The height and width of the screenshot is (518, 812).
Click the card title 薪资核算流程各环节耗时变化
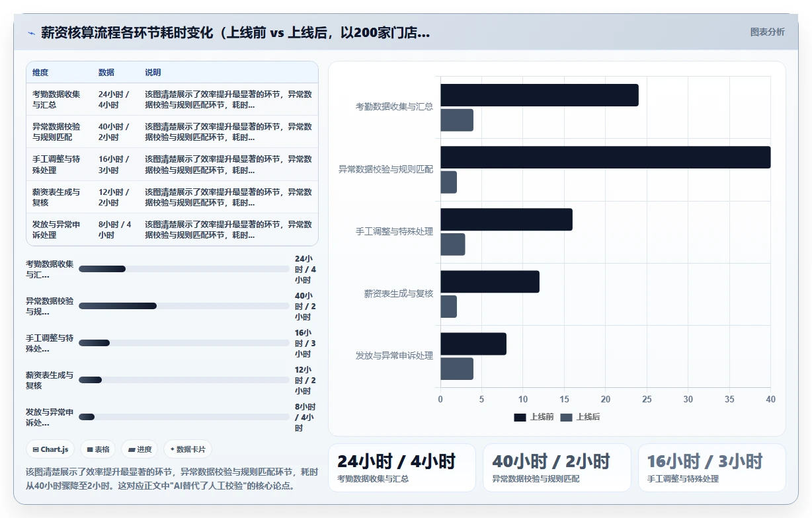tap(235, 32)
